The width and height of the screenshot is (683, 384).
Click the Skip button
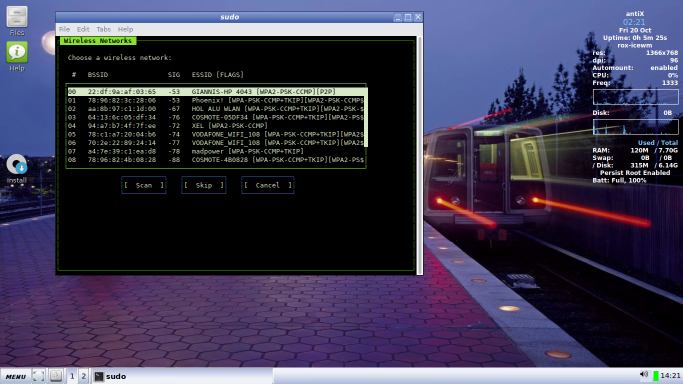coord(203,185)
